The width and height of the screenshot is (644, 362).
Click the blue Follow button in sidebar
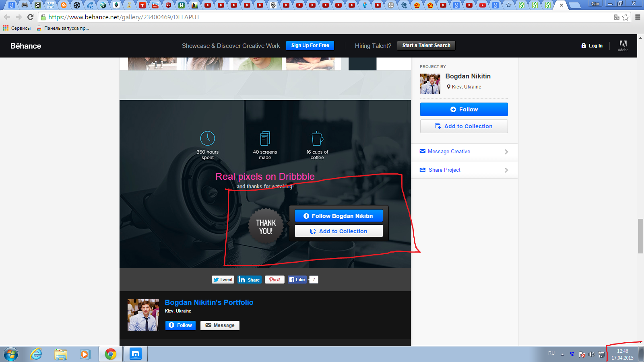pos(464,109)
